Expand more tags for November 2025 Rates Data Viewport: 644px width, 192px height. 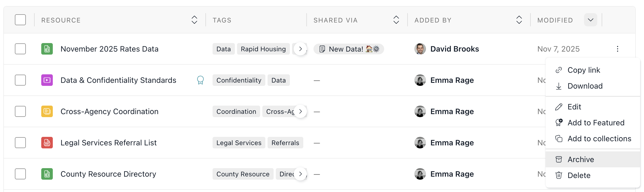click(x=300, y=49)
